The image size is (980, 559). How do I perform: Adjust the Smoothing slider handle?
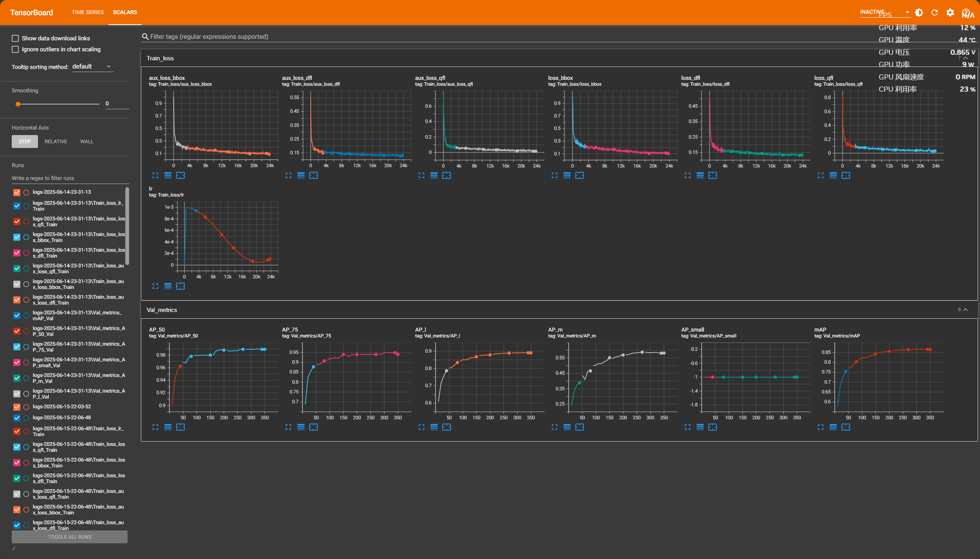pyautogui.click(x=18, y=104)
